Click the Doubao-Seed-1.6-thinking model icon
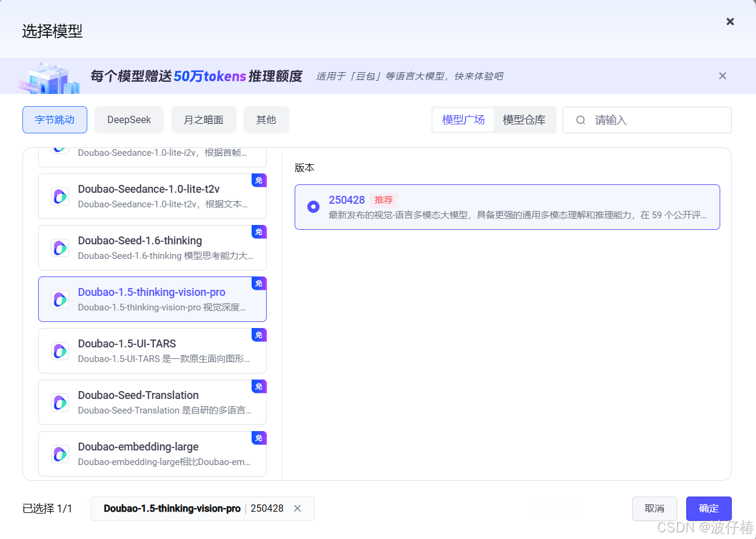 coord(60,247)
